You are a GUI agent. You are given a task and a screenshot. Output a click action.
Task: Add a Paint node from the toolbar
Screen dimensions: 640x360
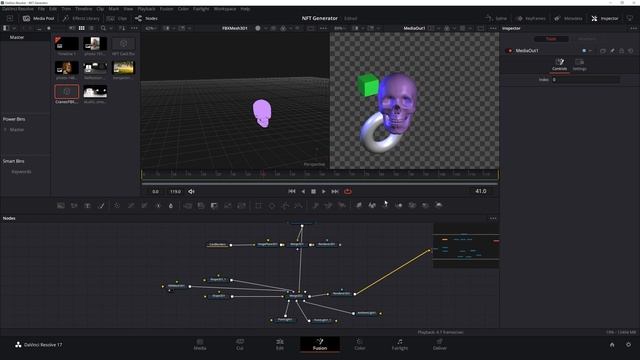pos(101,205)
